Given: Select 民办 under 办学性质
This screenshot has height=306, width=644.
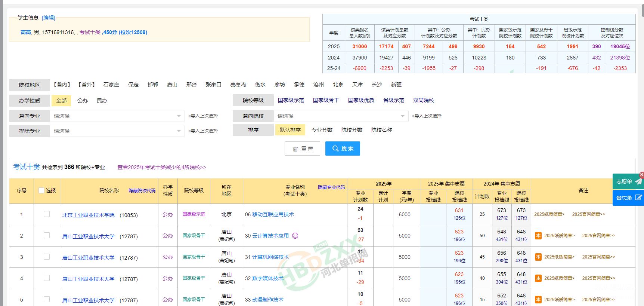Looking at the screenshot, I should click(x=102, y=101).
